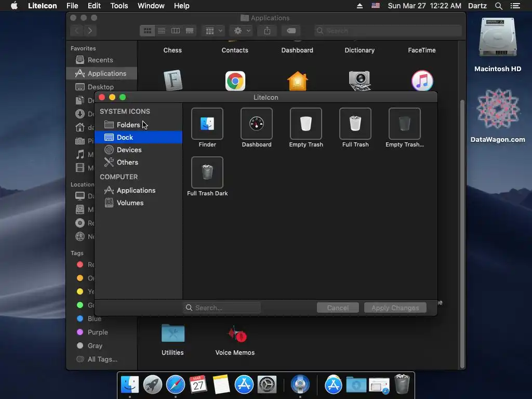The width and height of the screenshot is (532, 399).
Task: Select iTunes app in Finder window
Action: point(422,81)
